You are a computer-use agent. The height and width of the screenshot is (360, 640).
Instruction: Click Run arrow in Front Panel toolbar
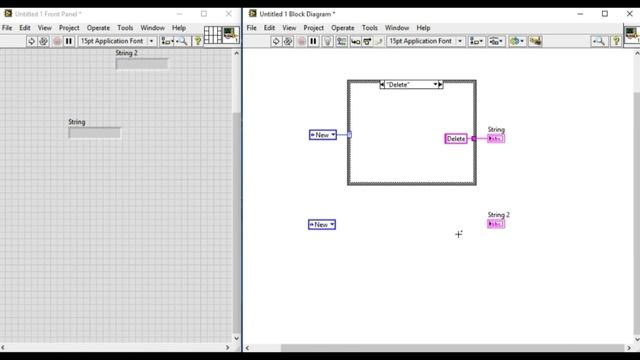31,41
